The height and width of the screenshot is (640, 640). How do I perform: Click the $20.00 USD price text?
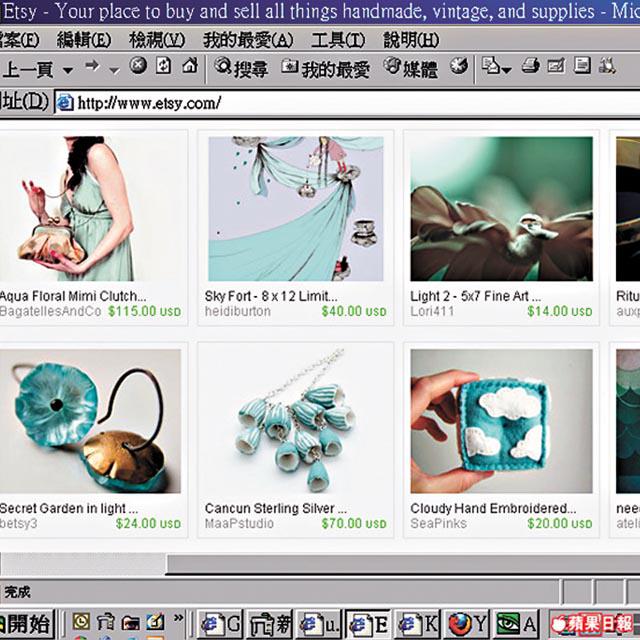[560, 524]
